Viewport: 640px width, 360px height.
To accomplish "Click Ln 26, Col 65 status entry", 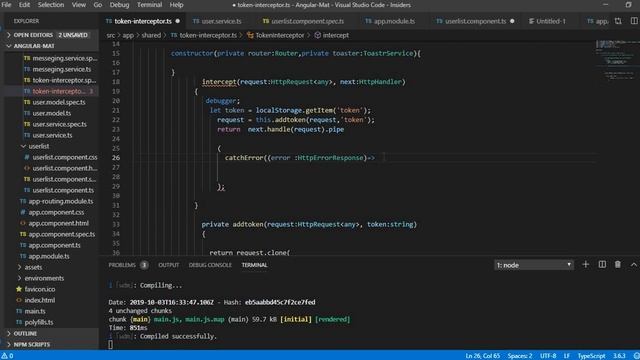I will tap(482, 356).
